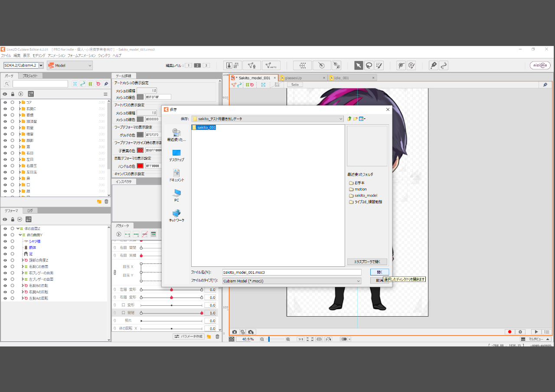Choose the brush selection tool
Image resolution: width=555 pixels, height=392 pixels.
379,65
